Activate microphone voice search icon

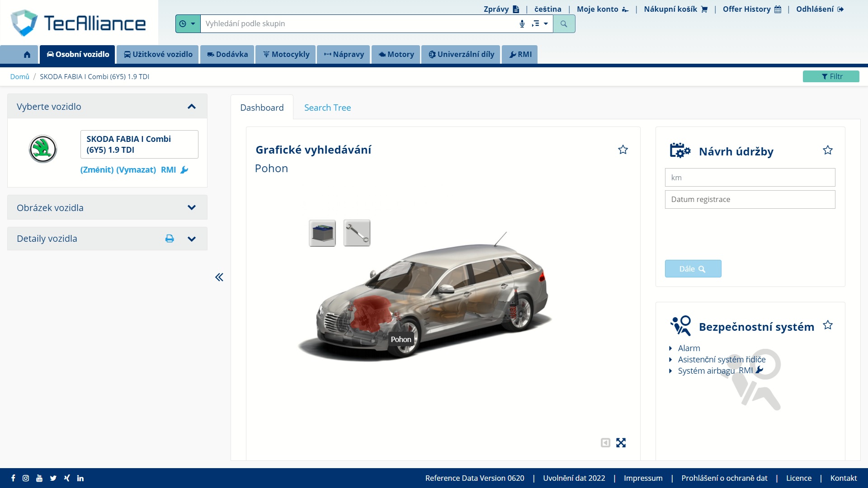(522, 24)
